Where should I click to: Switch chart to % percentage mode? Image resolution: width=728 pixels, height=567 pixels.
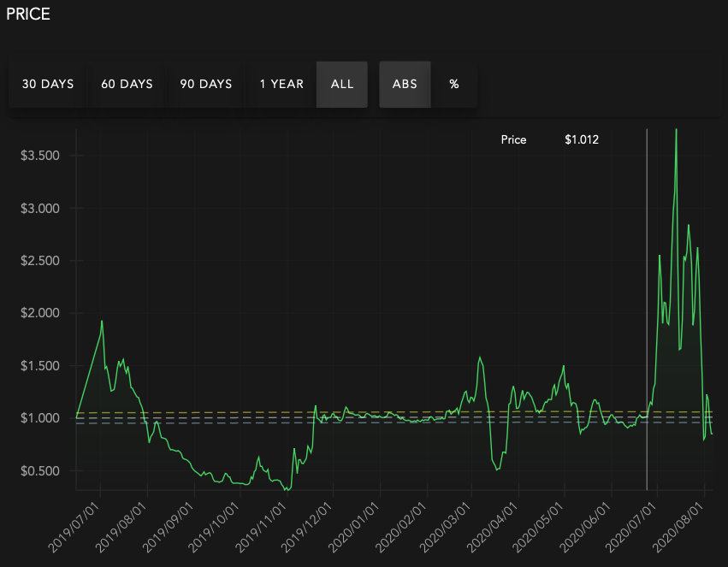(454, 84)
